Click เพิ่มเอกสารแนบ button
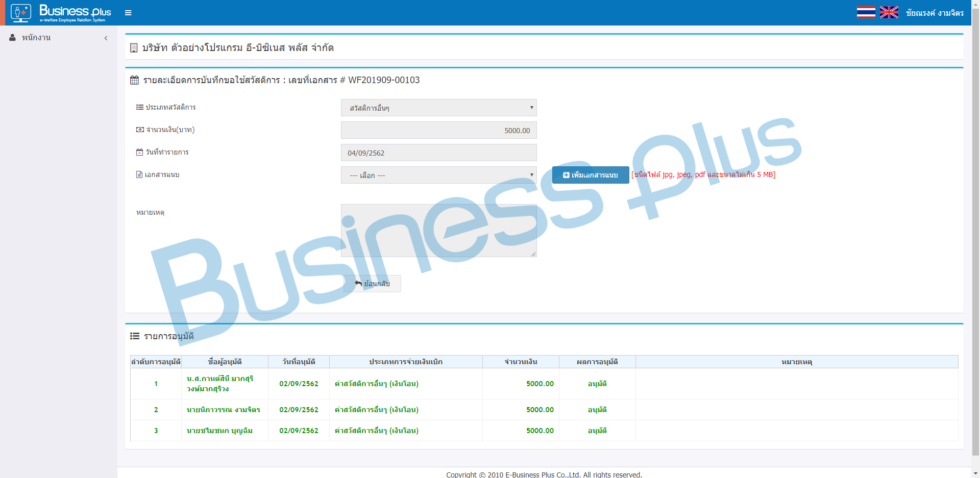 [x=591, y=175]
